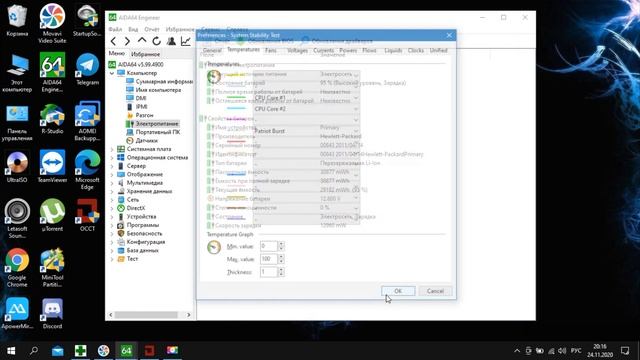The width and height of the screenshot is (640, 360).
Task: Open ApowerMirror desktop shortcut
Action: 17,313
